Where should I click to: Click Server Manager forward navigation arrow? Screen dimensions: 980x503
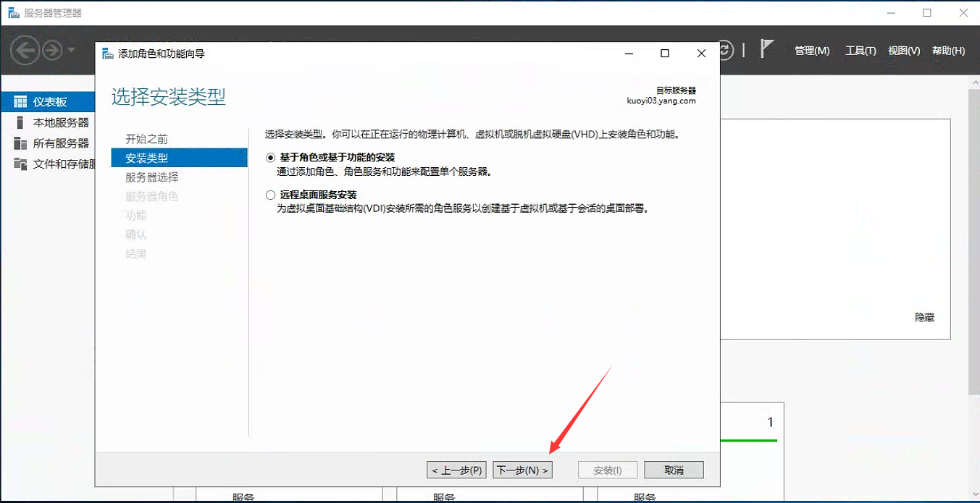tap(53, 51)
